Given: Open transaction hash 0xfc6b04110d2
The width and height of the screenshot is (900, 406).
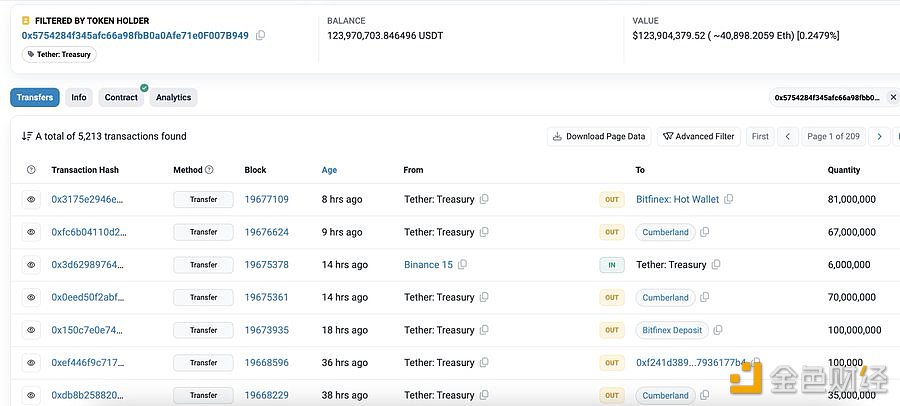Looking at the screenshot, I should coord(89,232).
